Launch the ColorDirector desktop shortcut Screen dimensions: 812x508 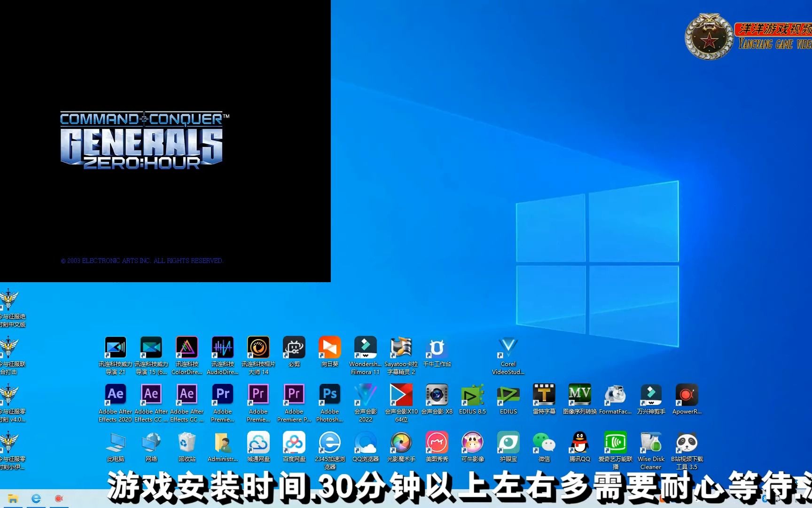(187, 356)
